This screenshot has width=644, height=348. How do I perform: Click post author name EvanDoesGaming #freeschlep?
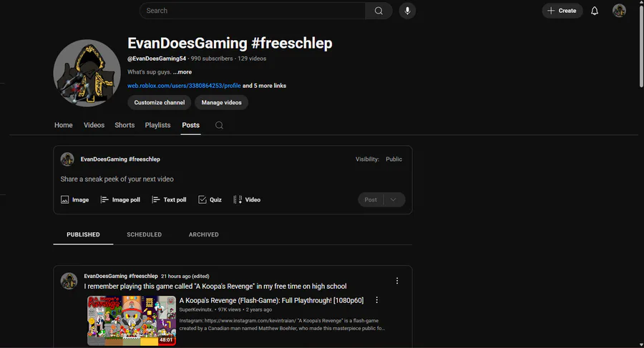coord(121,276)
